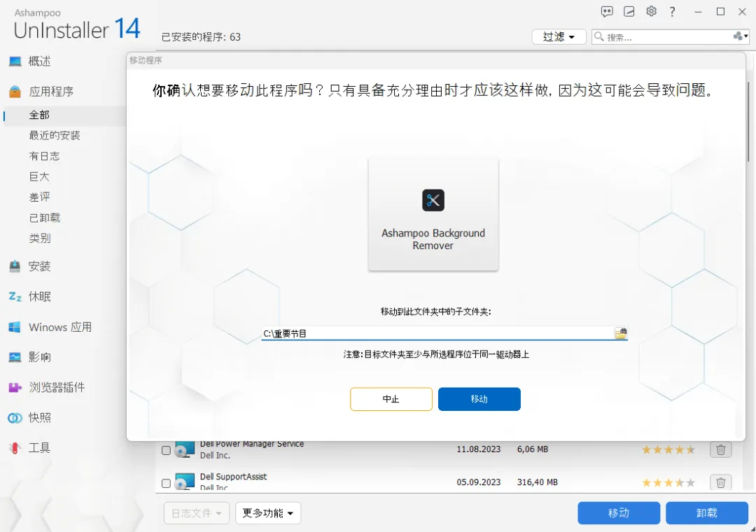This screenshot has width=756, height=532.
Task: Click the search magnifier icon
Action: 598,36
